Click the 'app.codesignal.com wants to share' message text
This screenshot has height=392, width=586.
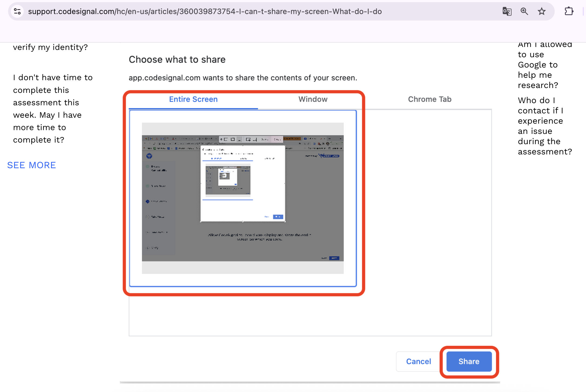[x=243, y=78]
